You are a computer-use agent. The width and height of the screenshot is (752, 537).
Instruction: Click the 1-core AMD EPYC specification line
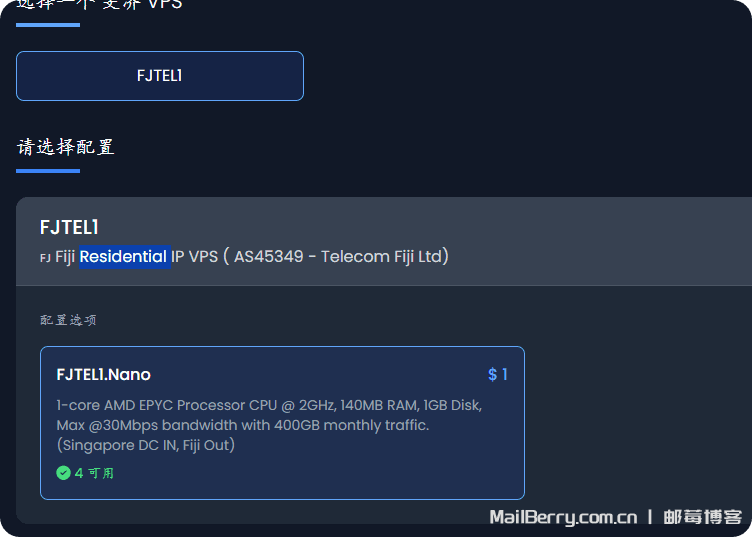(x=269, y=405)
